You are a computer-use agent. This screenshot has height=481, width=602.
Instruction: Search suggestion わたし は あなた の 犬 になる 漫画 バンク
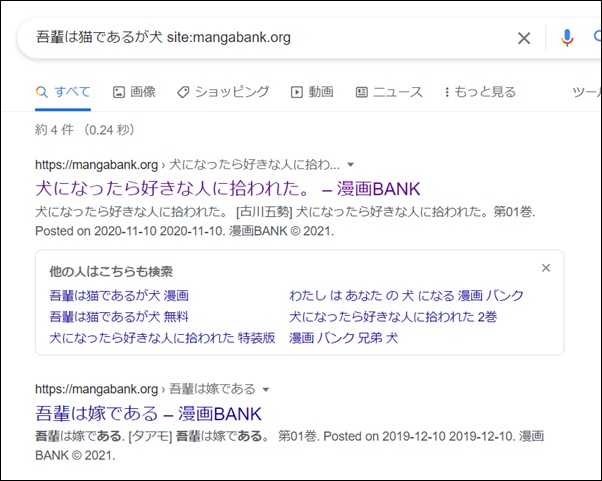tap(407, 296)
